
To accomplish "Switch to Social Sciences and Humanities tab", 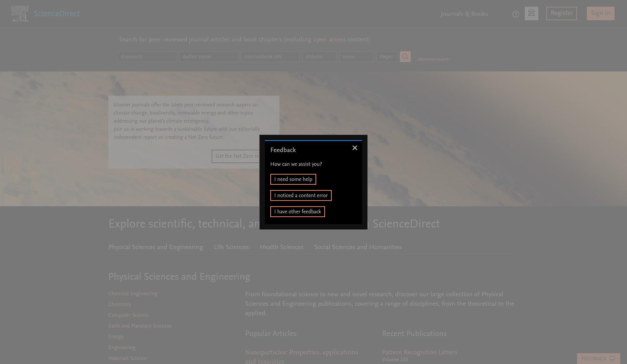I will pyautogui.click(x=358, y=247).
